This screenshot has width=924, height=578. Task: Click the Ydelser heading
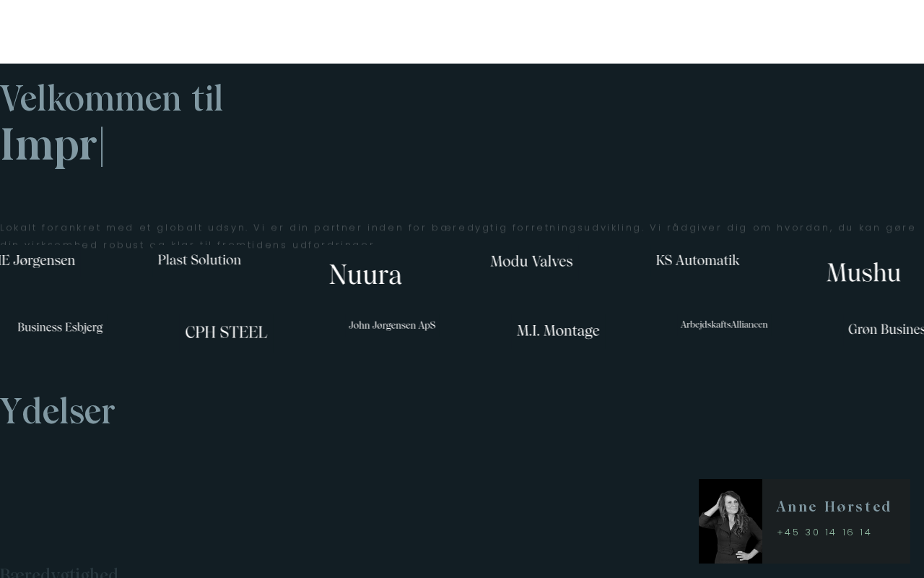(x=57, y=412)
